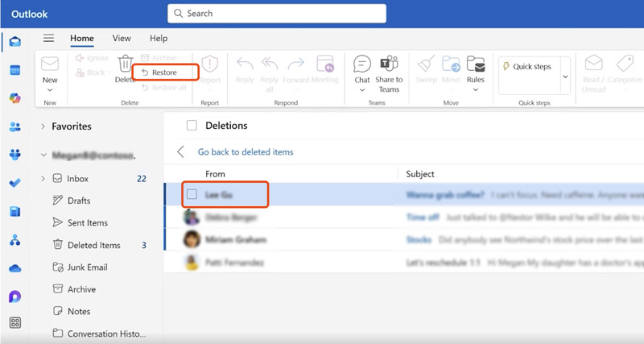Click the Delete trash icon

tap(126, 65)
